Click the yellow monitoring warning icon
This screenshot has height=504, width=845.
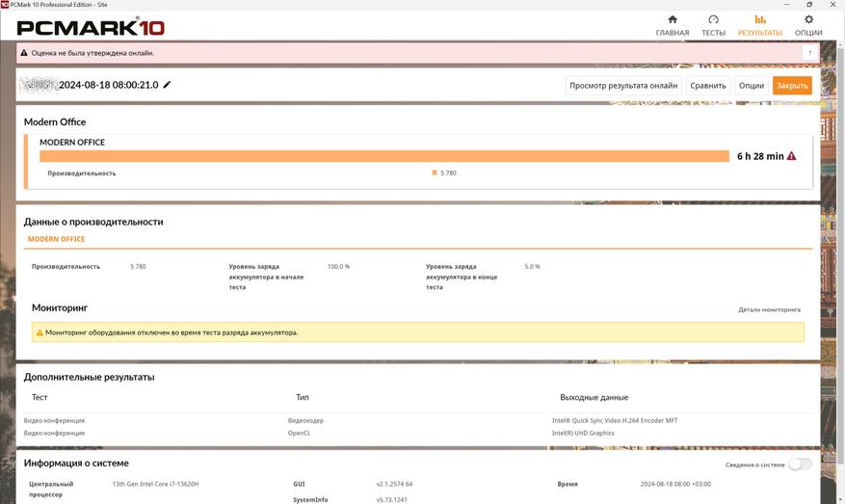coord(40,332)
